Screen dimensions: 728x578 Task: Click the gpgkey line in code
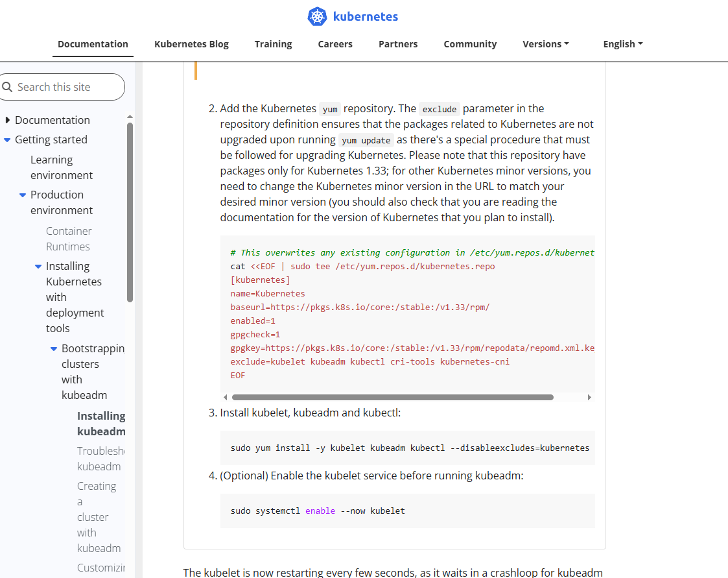[412, 348]
